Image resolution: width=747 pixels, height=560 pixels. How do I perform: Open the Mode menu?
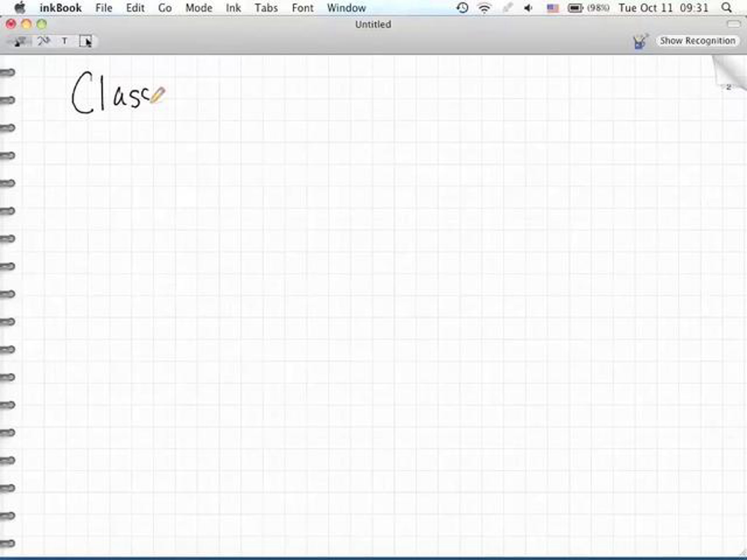point(199,8)
